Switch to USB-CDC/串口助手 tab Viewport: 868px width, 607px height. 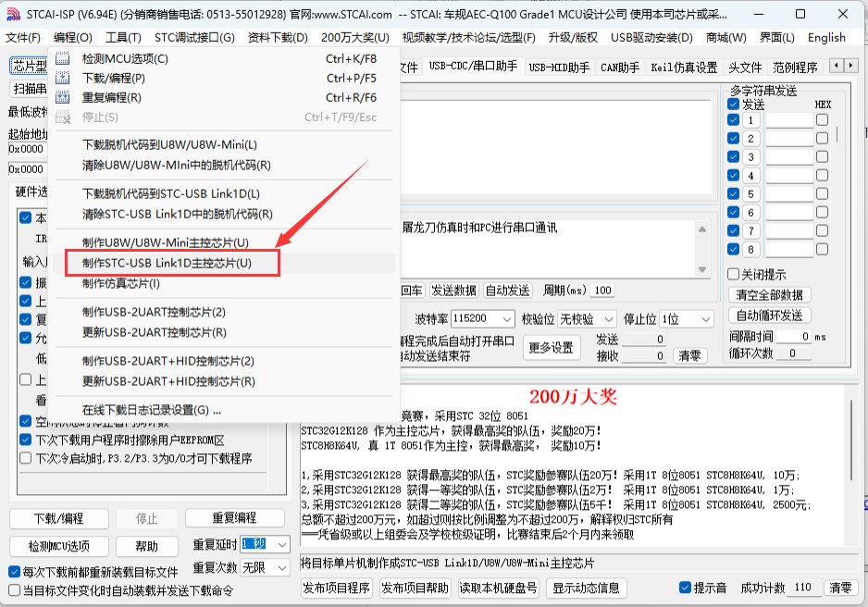point(473,67)
